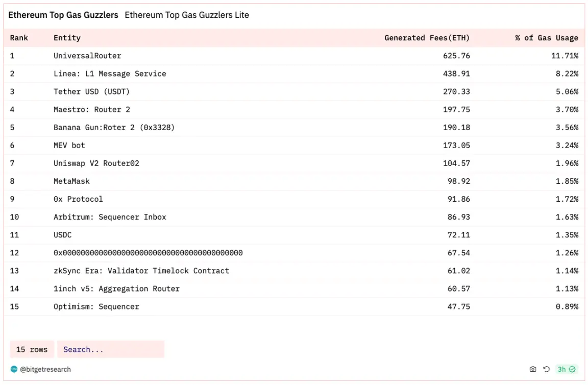This screenshot has height=385, width=588.
Task: Click the green check status icon
Action: tap(572, 369)
